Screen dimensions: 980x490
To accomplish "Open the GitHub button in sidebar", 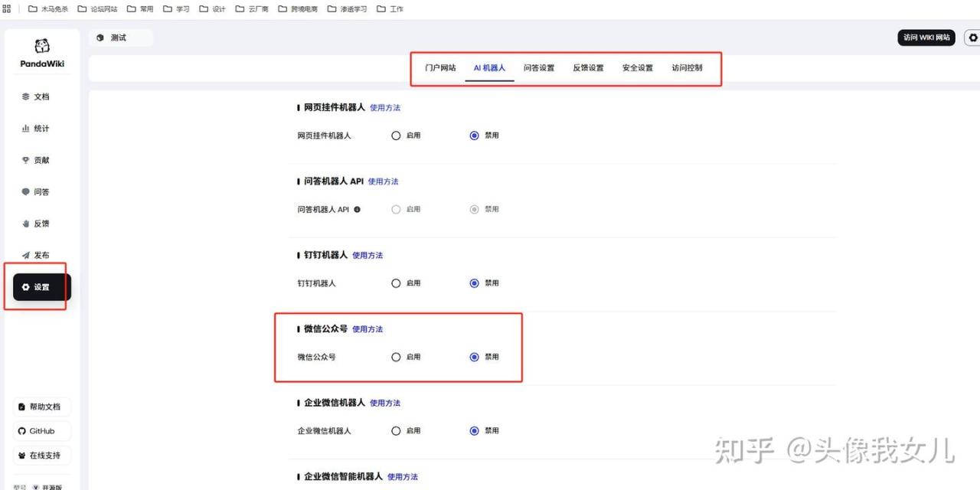I will click(x=42, y=431).
